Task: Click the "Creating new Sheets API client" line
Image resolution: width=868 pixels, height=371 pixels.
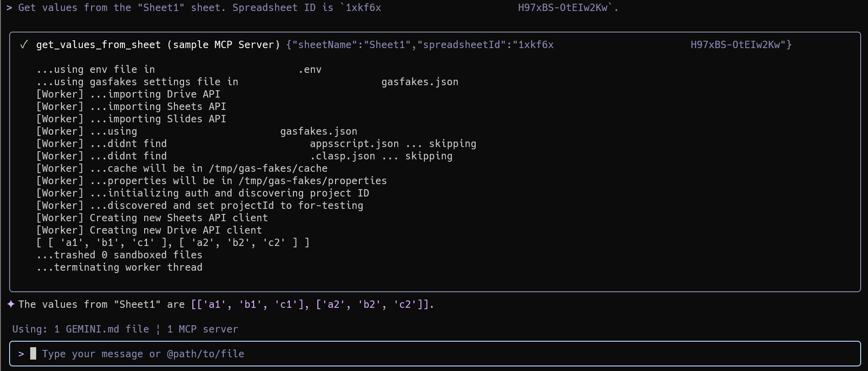Action: [152, 218]
